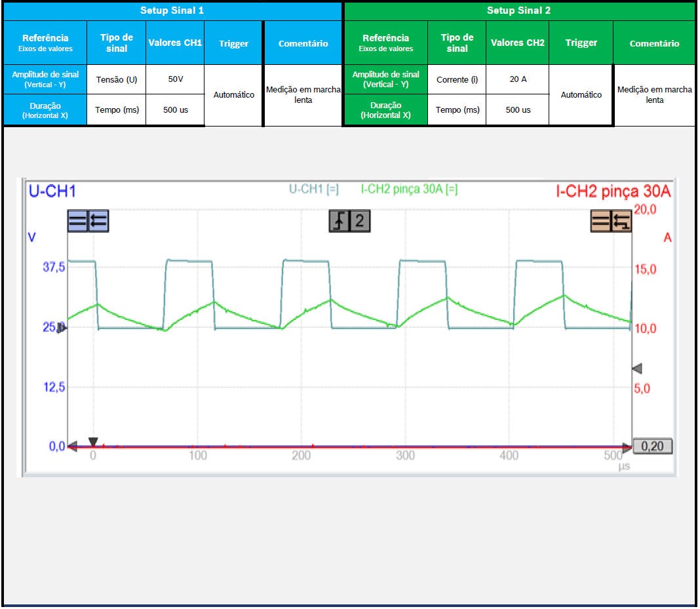
Task: Click the black time-zero marker triangle
Action: [x=93, y=442]
